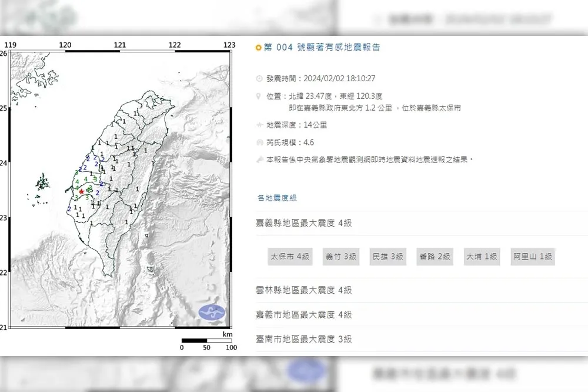The width and height of the screenshot is (588, 392).
Task: Expand the 雲林縣地區最大震度 4級 row
Action: (x=422, y=290)
